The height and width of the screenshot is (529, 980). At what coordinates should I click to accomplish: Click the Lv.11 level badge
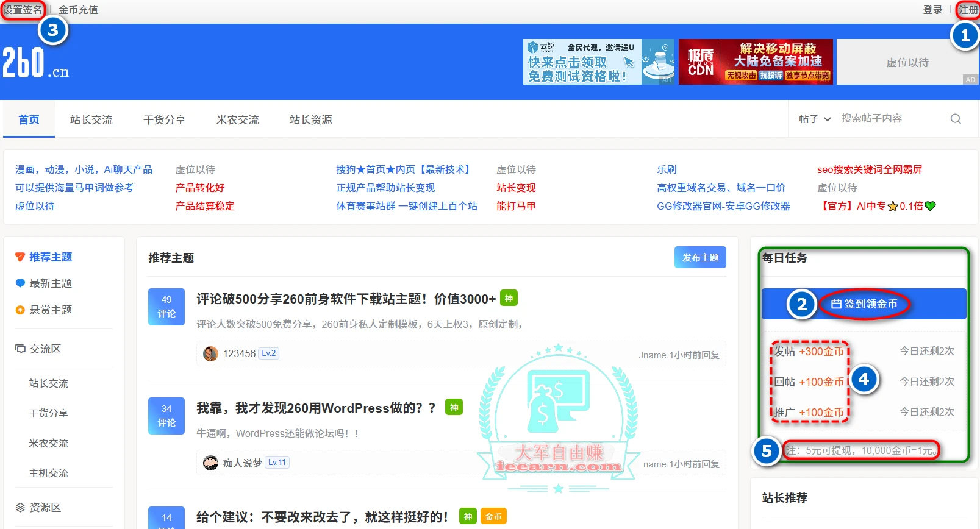(277, 463)
